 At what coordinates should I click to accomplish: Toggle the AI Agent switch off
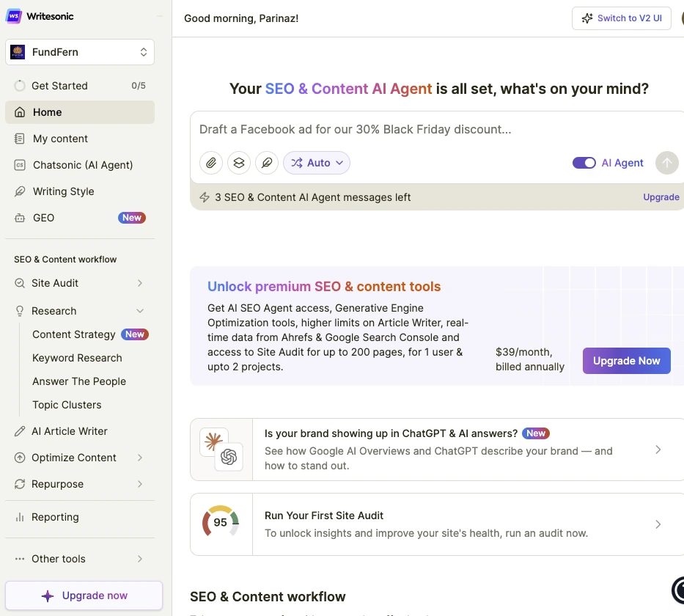point(584,163)
